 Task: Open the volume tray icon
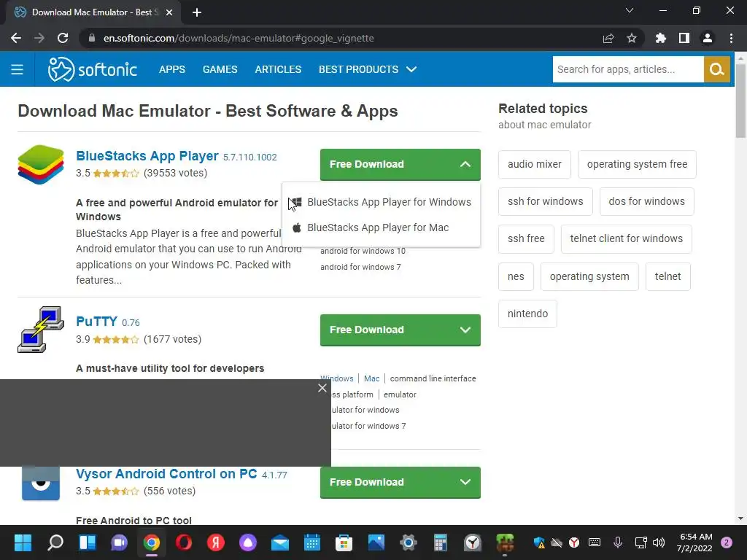coord(659,542)
